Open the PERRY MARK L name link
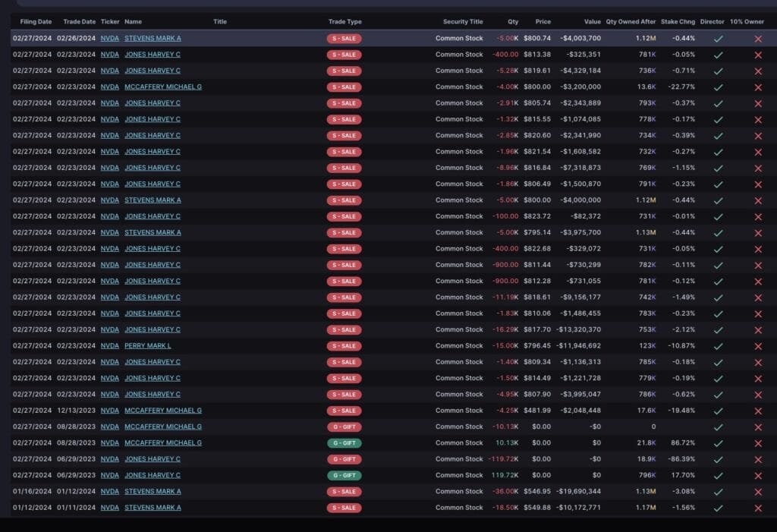Image resolution: width=777 pixels, height=532 pixels. pyautogui.click(x=148, y=345)
